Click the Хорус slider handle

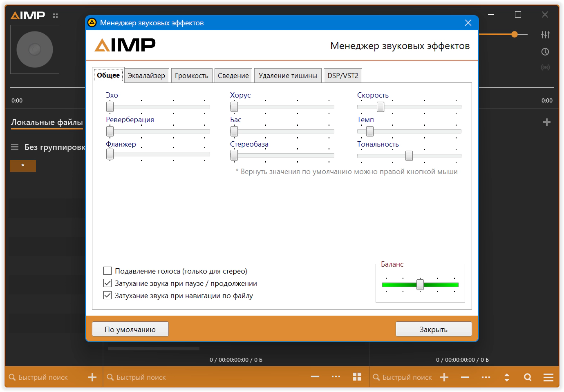(234, 107)
